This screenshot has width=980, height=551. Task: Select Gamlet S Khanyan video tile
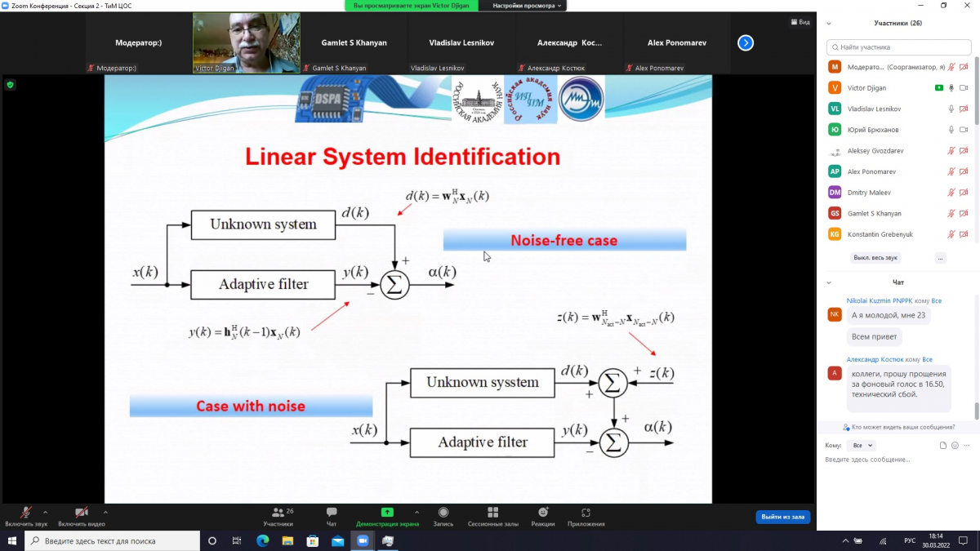(354, 43)
